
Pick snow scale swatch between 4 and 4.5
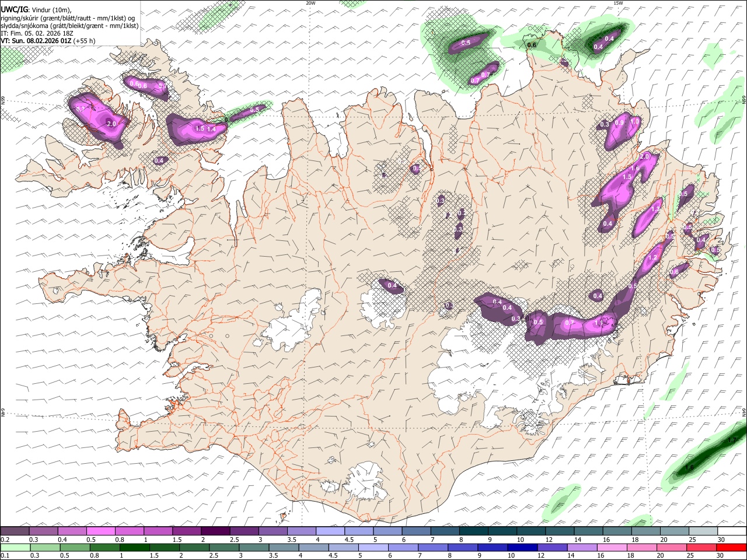tap(330, 531)
